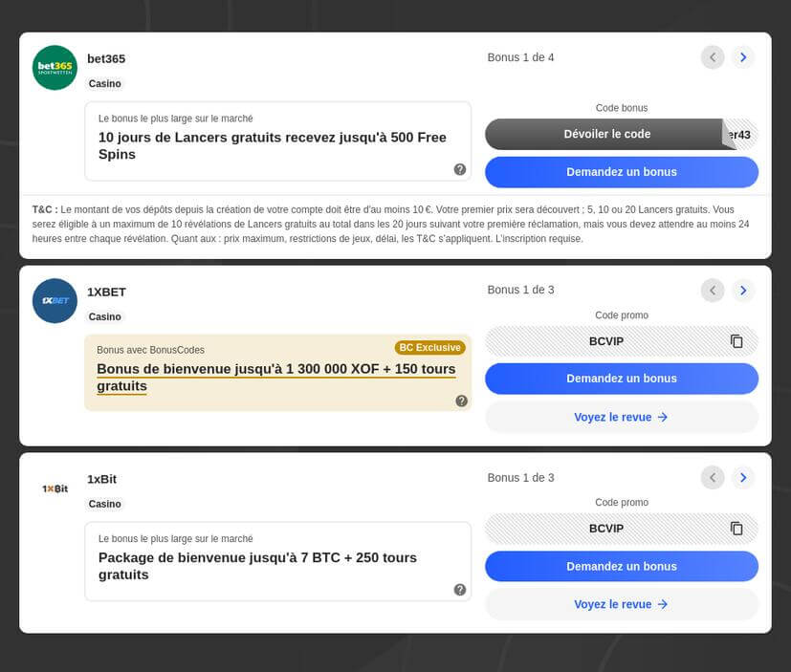Click the 1xBit logo
Screen dimensions: 791x672
click(x=55, y=488)
